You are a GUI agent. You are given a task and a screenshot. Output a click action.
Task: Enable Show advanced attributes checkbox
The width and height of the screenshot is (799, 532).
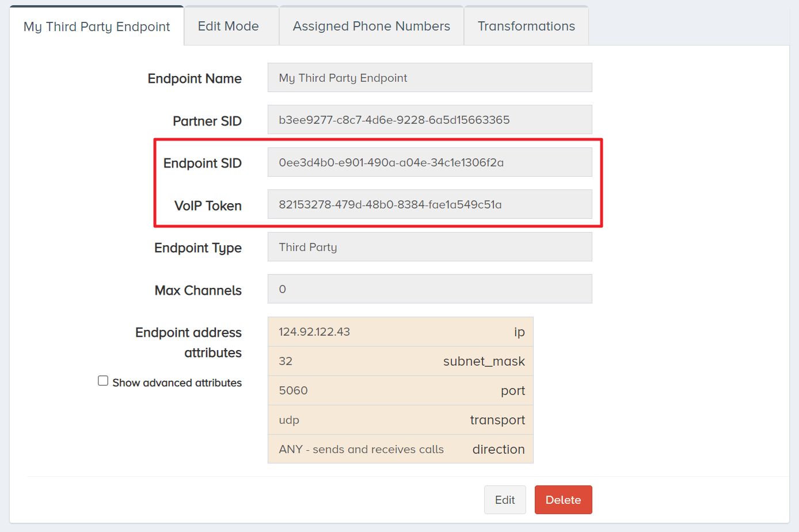[x=103, y=381]
